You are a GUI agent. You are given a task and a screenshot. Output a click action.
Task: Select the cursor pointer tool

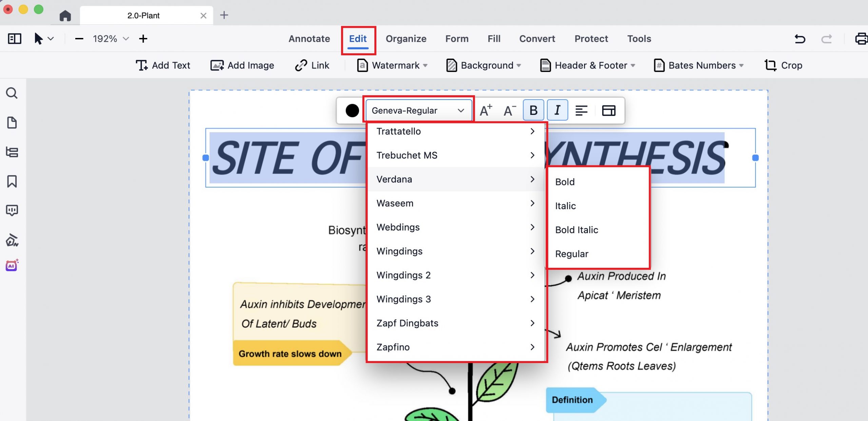38,39
